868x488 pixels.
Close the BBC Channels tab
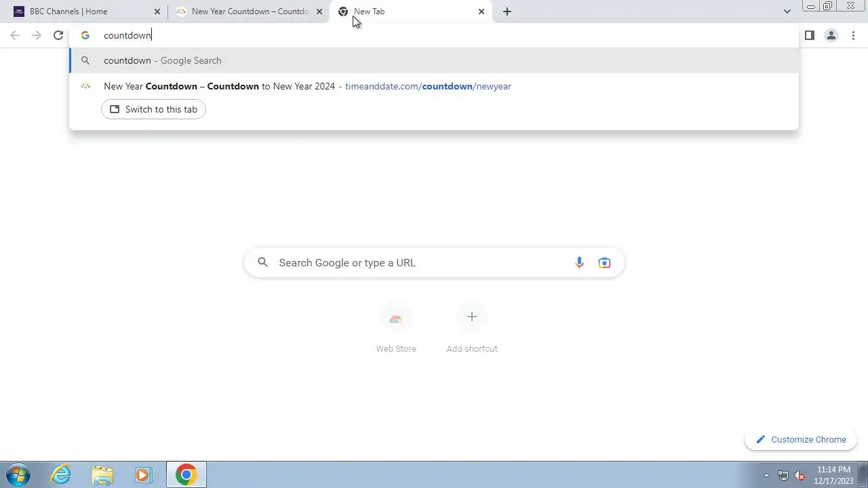[157, 12]
